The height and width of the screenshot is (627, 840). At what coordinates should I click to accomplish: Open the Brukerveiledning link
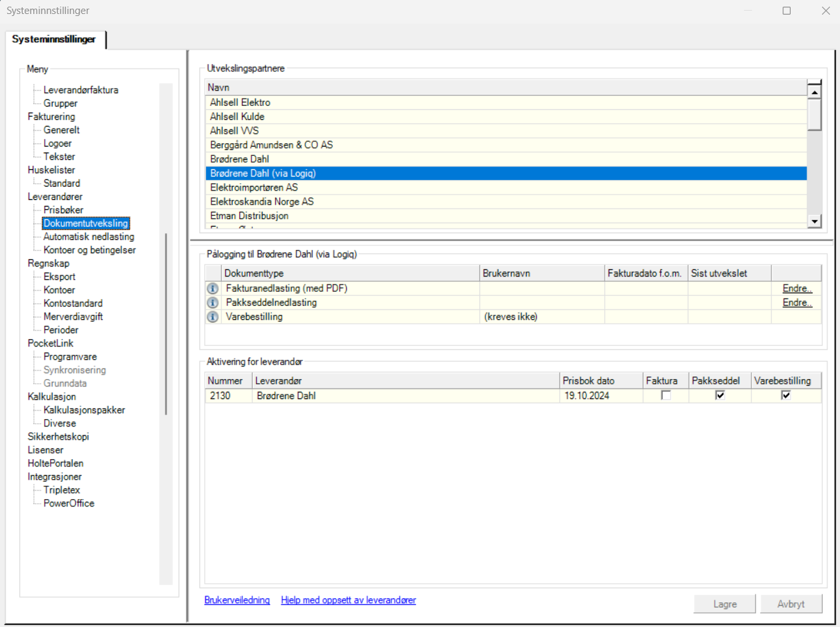237,600
